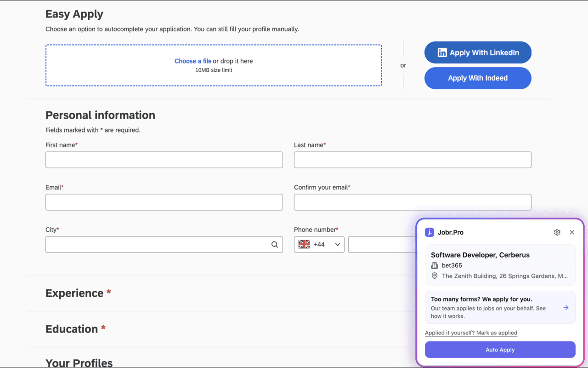The width and height of the screenshot is (588, 368).
Task: Click the arrow icon in 'We apply for you' card
Action: click(566, 307)
